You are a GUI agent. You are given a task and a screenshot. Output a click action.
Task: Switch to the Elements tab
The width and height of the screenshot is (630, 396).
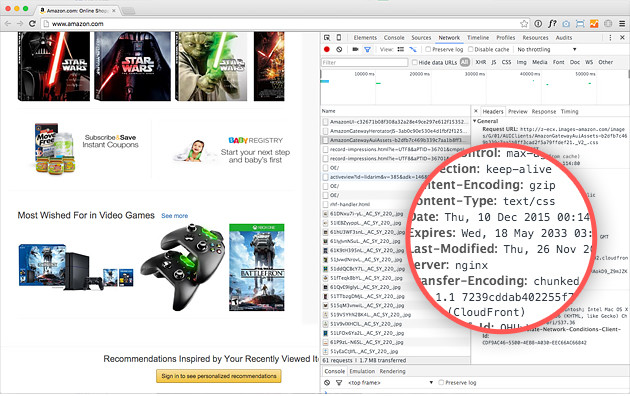(x=365, y=37)
